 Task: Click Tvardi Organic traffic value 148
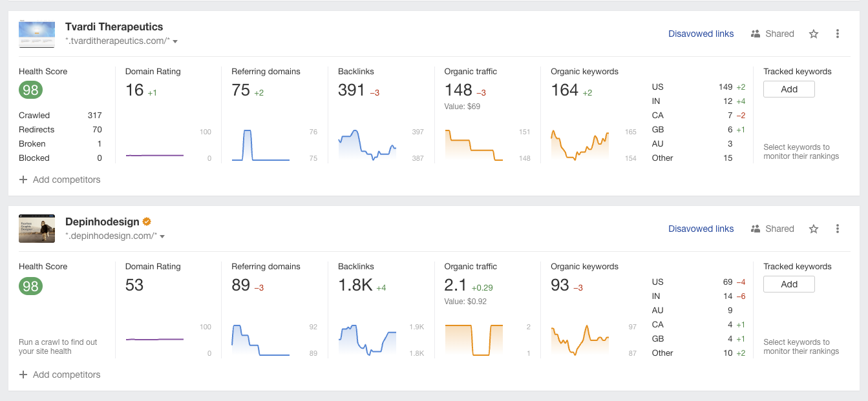pos(458,90)
